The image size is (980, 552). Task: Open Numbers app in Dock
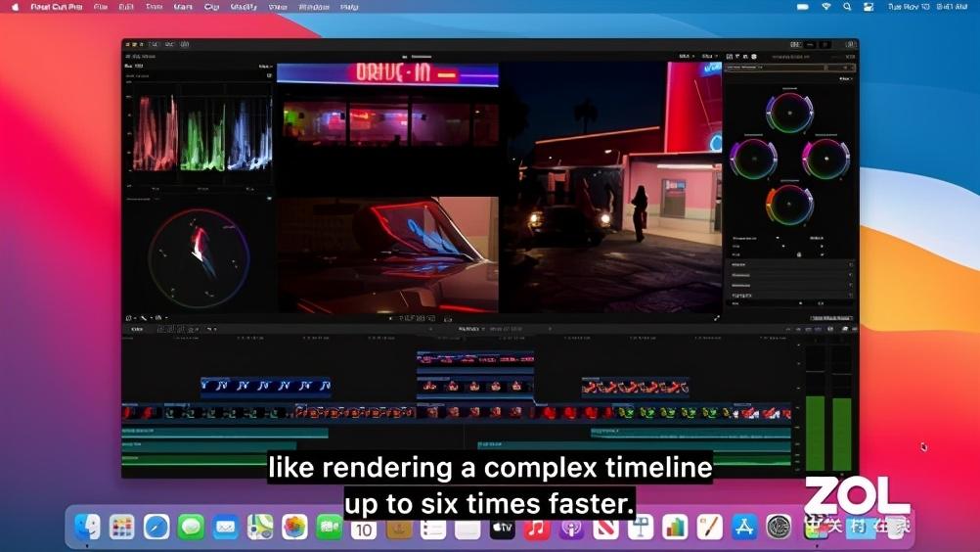[x=675, y=527]
